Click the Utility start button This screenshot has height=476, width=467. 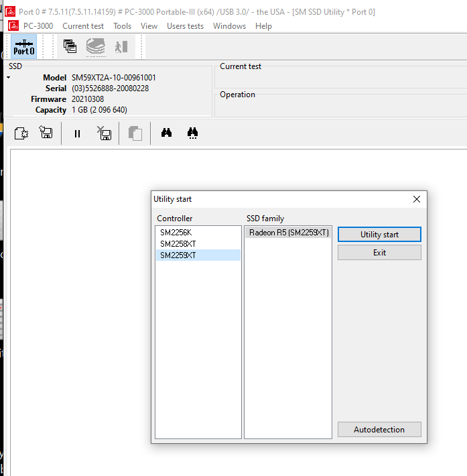coord(379,235)
